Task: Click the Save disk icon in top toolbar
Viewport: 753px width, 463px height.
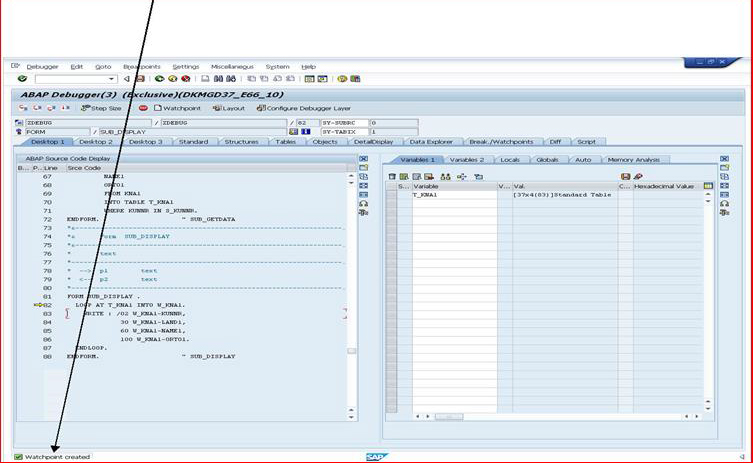Action: [140, 79]
